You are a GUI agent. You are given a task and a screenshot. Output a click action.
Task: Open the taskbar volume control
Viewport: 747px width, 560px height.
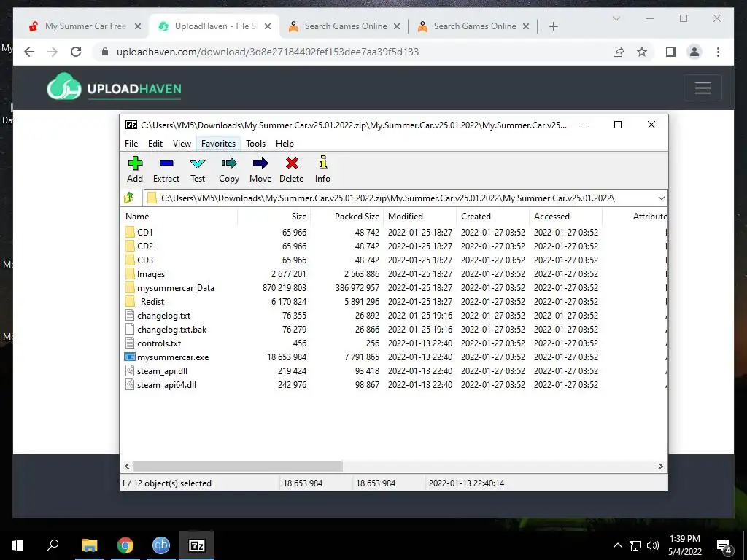click(653, 545)
